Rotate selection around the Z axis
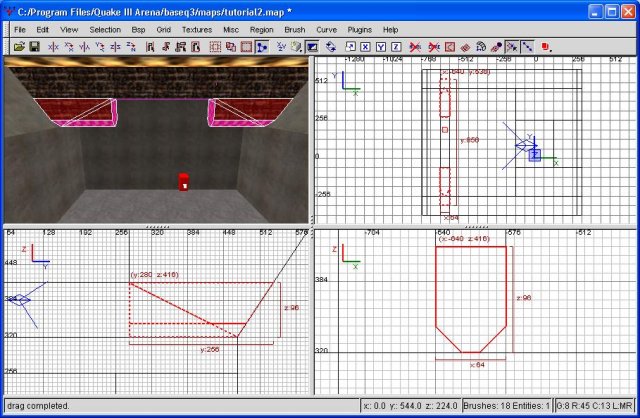Viewport: 640px width, 418px height. click(131, 47)
